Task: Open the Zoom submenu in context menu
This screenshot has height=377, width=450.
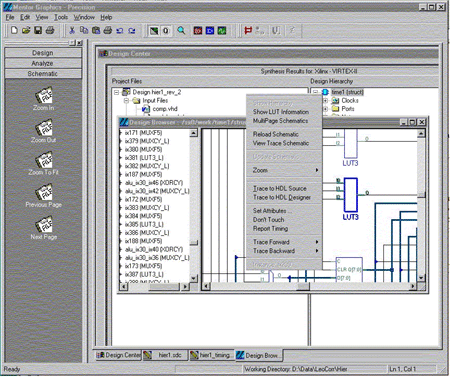Action: click(284, 170)
